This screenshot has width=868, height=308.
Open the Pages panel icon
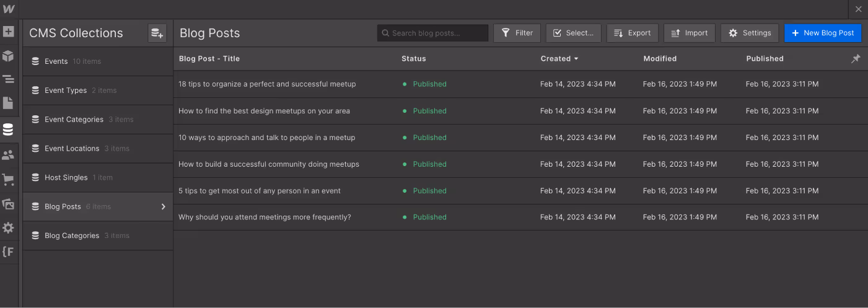8,103
